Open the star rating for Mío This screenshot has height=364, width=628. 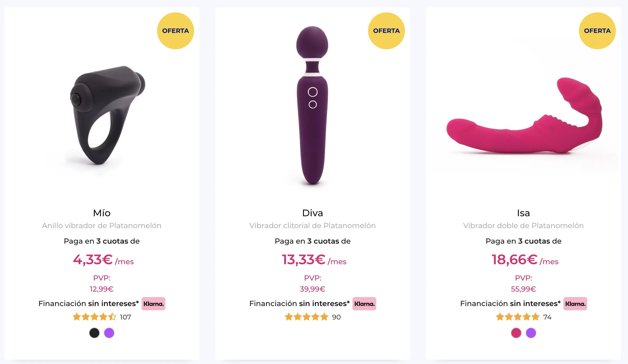point(94,317)
